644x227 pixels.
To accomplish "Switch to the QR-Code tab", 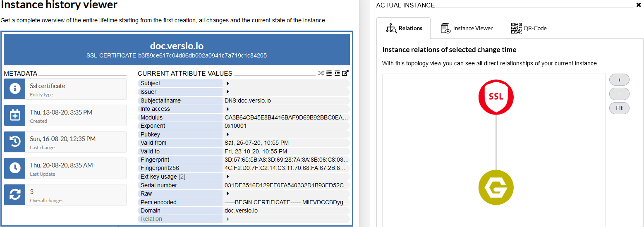I will (529, 28).
